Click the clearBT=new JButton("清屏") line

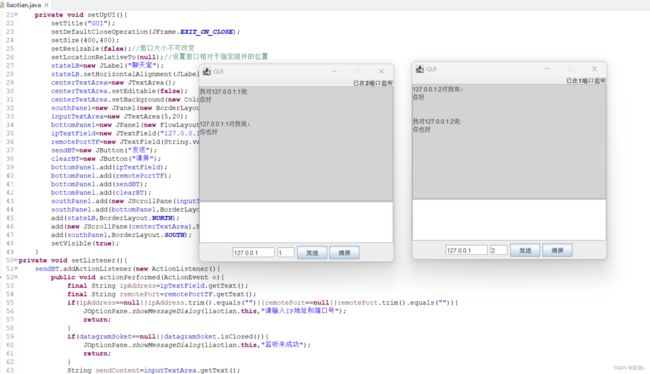click(x=106, y=159)
